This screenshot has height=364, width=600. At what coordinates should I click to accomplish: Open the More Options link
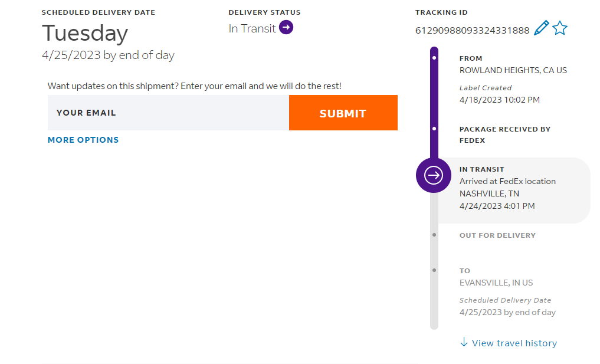[x=83, y=140]
